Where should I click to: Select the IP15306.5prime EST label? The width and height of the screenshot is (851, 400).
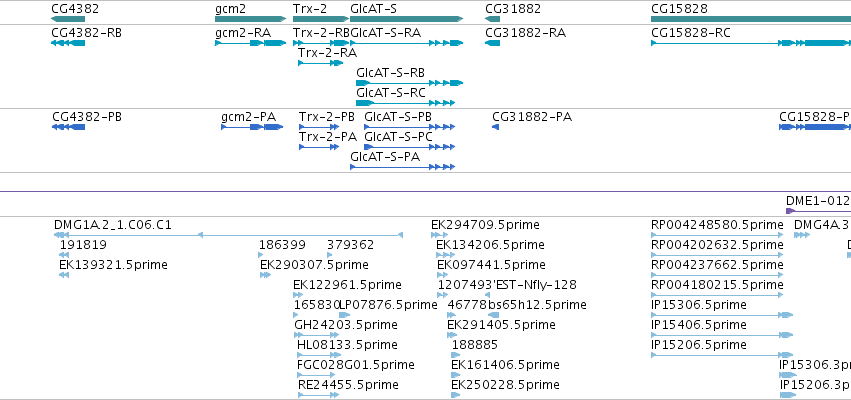tap(698, 305)
